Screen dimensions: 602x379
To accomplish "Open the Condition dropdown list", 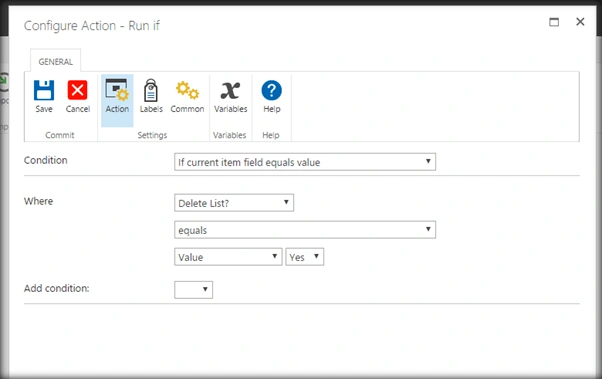I will point(305,162).
